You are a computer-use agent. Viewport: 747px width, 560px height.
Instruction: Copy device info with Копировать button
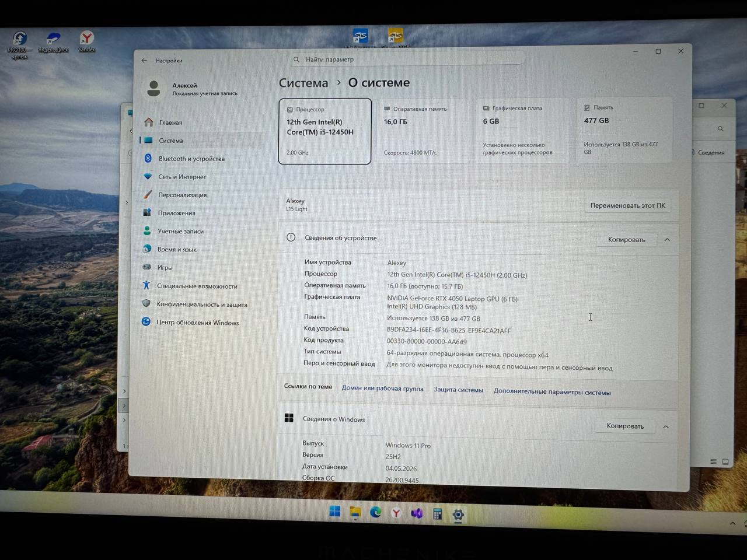coord(626,240)
